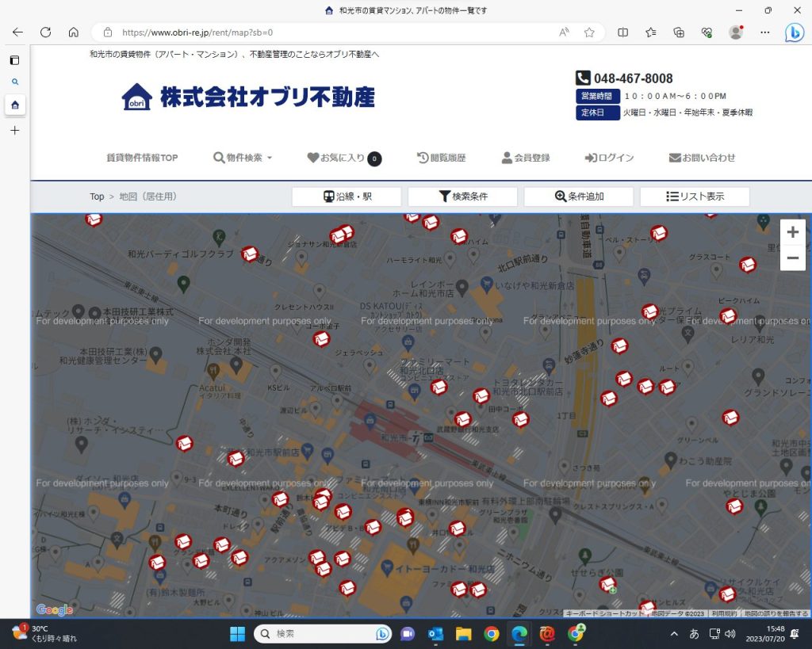The width and height of the screenshot is (812, 649).
Task: Open the clock and calendar showing 15:48
Action: 765,633
